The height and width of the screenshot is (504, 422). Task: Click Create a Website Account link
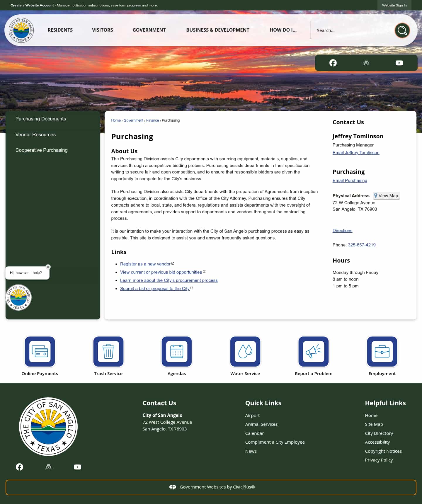(32, 5)
